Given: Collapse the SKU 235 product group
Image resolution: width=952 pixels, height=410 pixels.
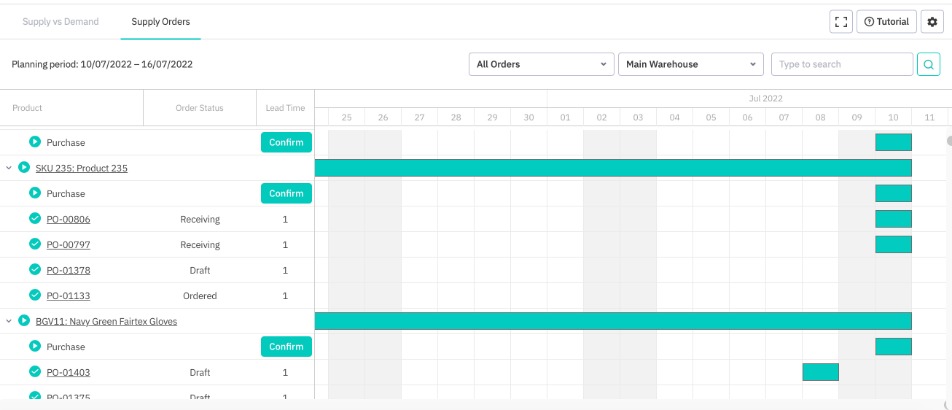Looking at the screenshot, I should tap(9, 168).
